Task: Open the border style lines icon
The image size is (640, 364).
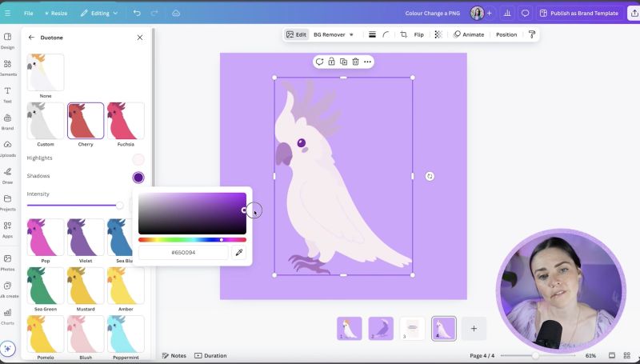Action: 372,34
